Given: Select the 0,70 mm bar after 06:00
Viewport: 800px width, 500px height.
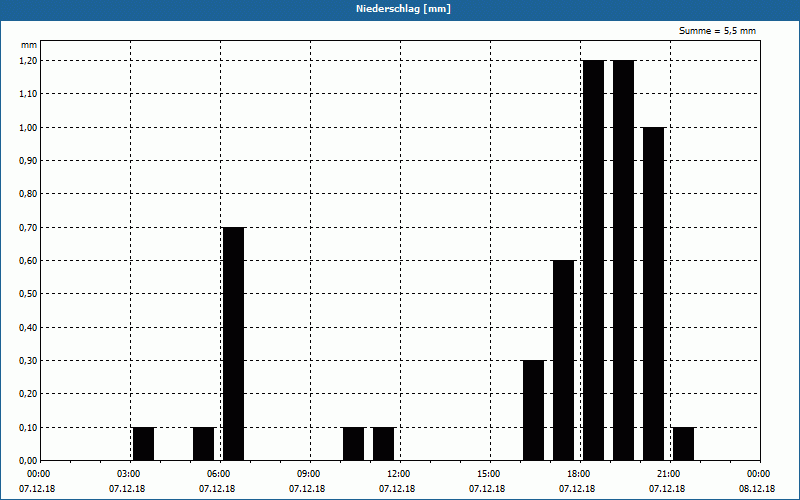Looking at the screenshot, I should point(233,343).
